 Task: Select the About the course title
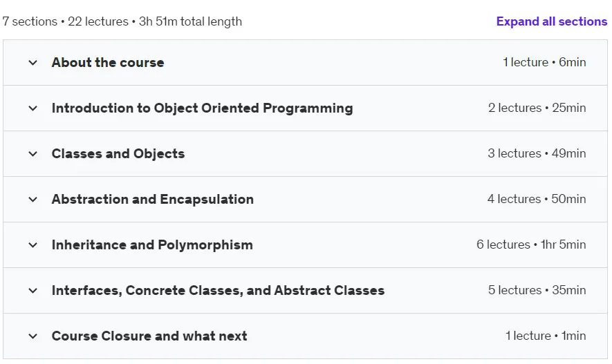(108, 62)
